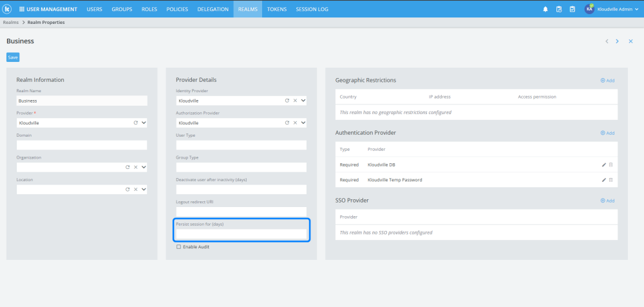644x307 pixels.
Task: Expand the Identity Provider dropdown
Action: (x=303, y=101)
